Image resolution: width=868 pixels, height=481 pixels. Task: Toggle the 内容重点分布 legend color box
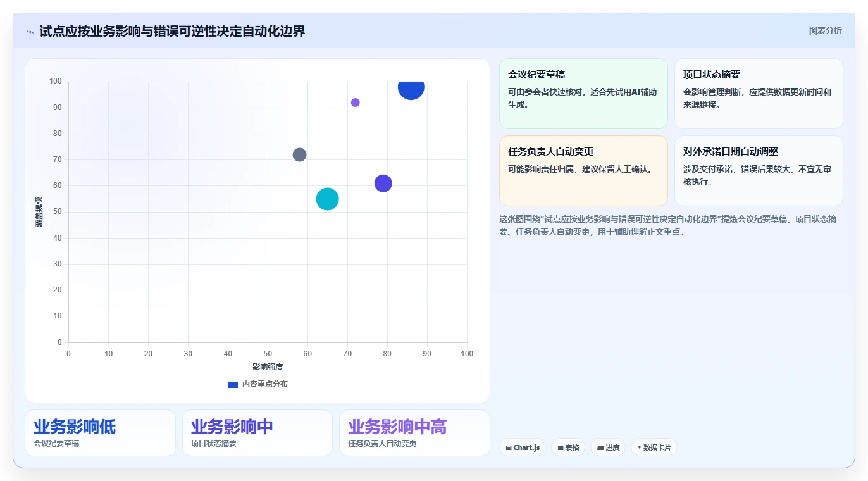tap(233, 384)
